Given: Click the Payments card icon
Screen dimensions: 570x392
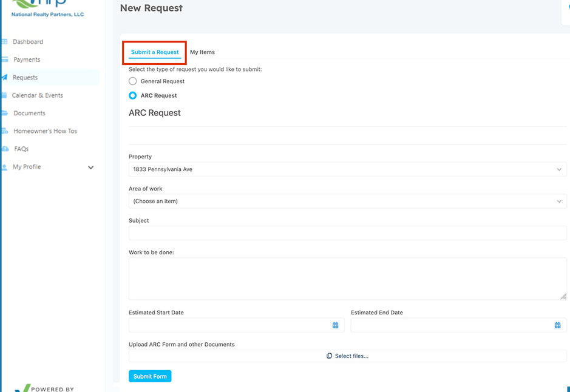Looking at the screenshot, I should click(4, 59).
